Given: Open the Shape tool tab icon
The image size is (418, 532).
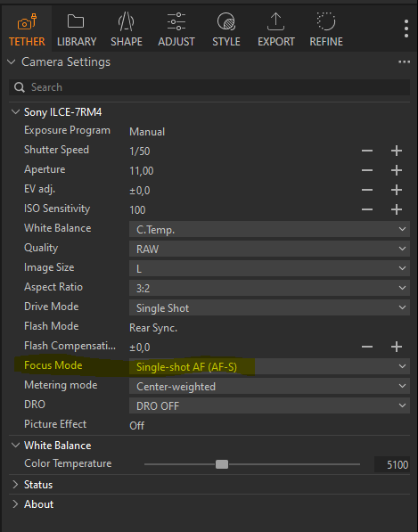Looking at the screenshot, I should tap(127, 21).
